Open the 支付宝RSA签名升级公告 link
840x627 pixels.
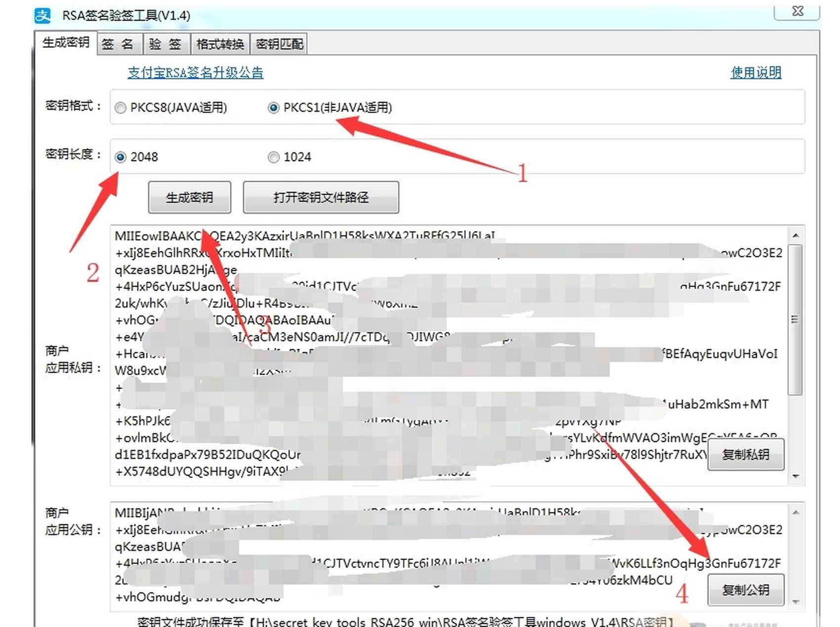[195, 73]
